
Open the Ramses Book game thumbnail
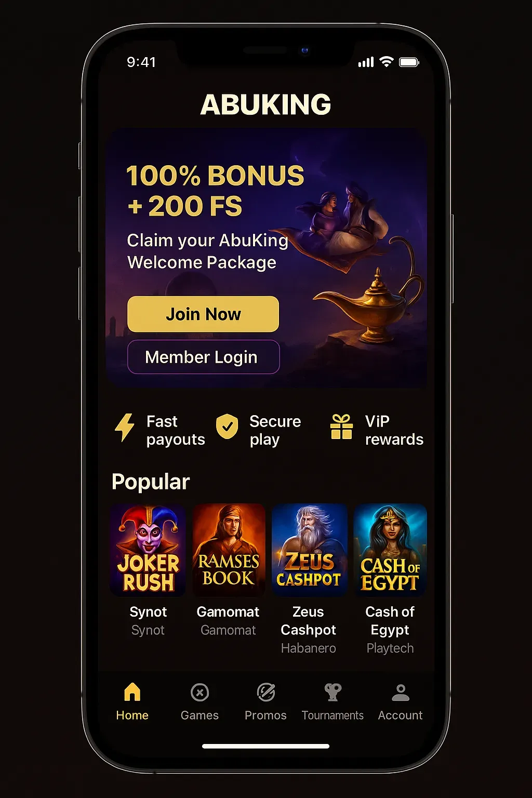click(229, 550)
